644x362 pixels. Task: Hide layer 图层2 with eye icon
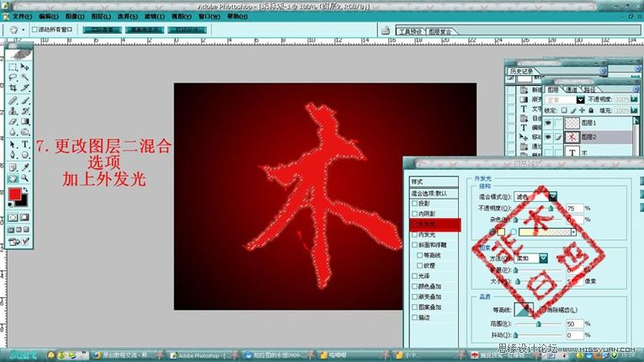pos(548,137)
